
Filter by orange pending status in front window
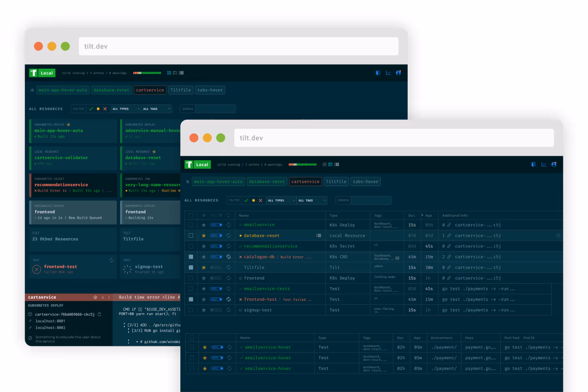(253, 200)
